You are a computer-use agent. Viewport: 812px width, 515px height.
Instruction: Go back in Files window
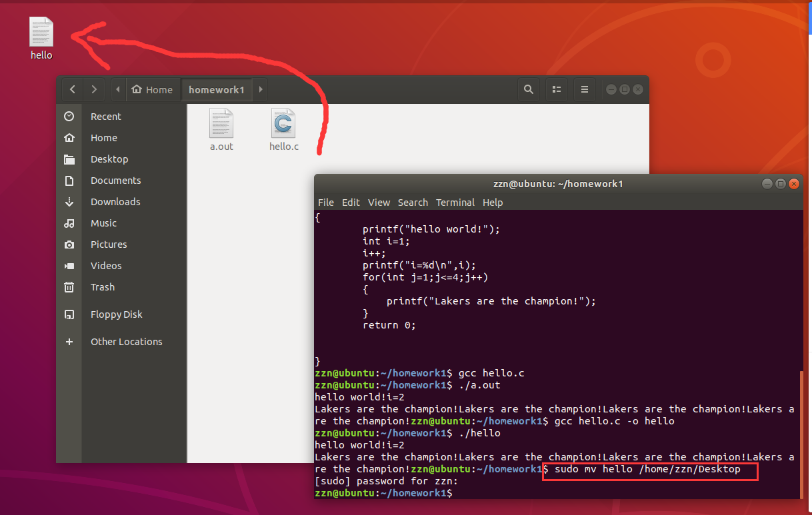click(72, 89)
